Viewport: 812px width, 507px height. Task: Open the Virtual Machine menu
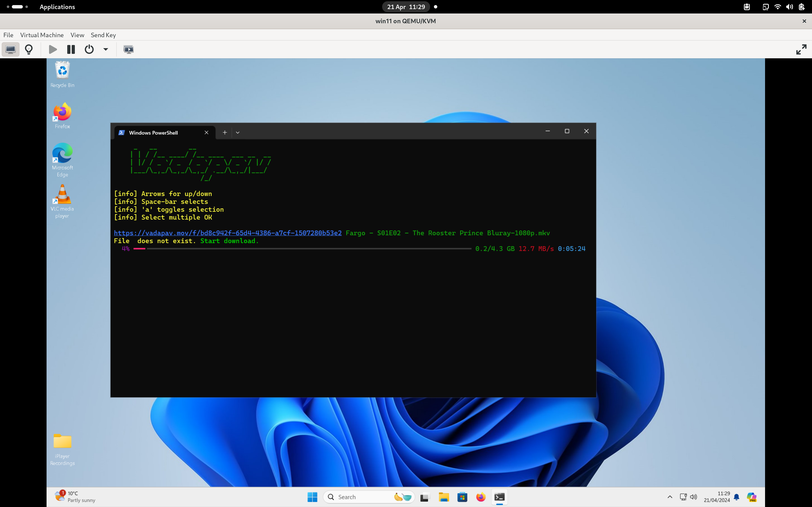coord(42,35)
